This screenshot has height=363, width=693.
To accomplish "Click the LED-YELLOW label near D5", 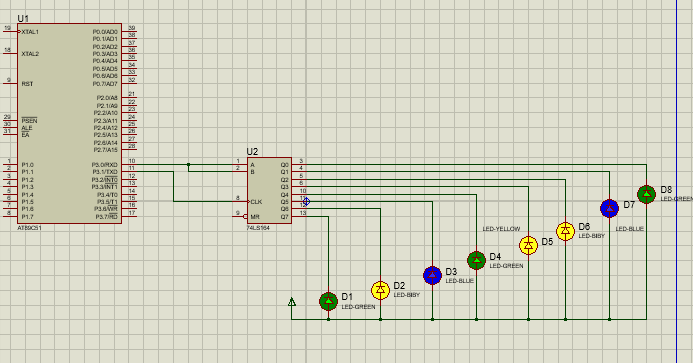I will point(501,229).
